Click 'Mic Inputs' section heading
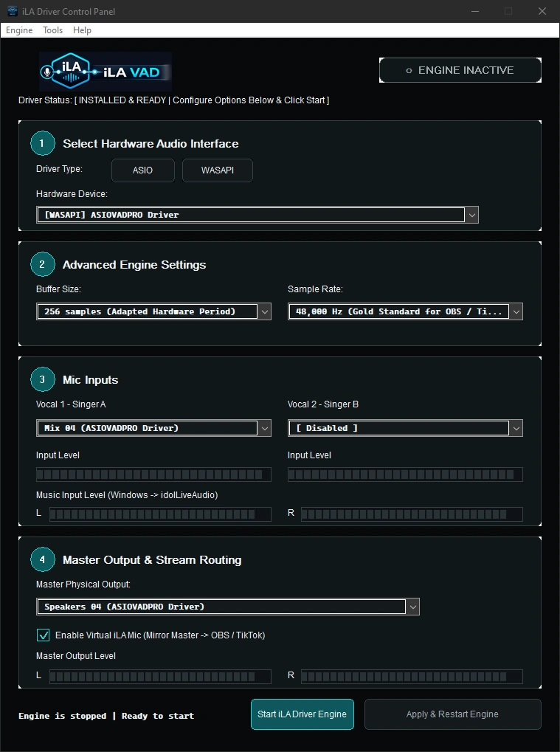The image size is (560, 752). click(91, 380)
